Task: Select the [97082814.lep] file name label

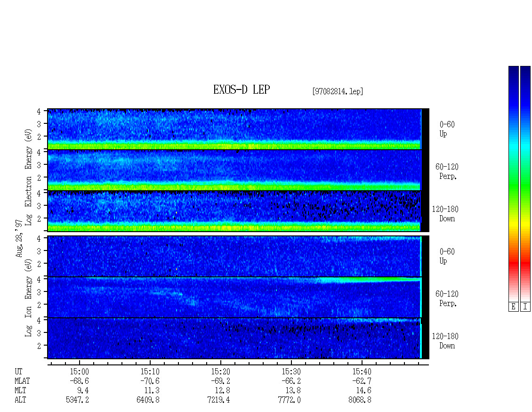Action: coord(338,91)
